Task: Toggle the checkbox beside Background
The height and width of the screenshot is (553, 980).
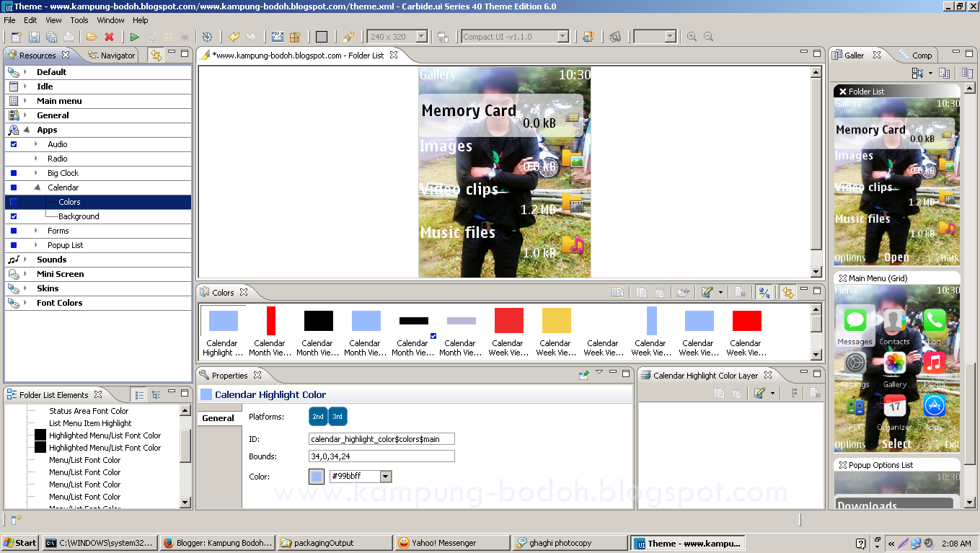Action: pyautogui.click(x=14, y=216)
